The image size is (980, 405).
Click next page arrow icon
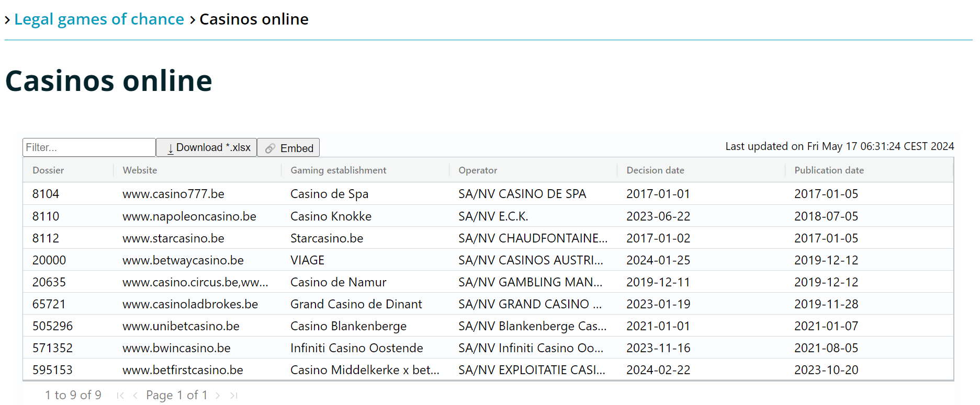pyautogui.click(x=218, y=396)
